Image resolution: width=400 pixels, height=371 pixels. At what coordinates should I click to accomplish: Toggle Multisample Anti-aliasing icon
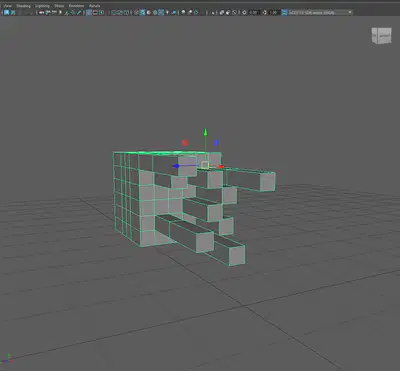point(196,12)
